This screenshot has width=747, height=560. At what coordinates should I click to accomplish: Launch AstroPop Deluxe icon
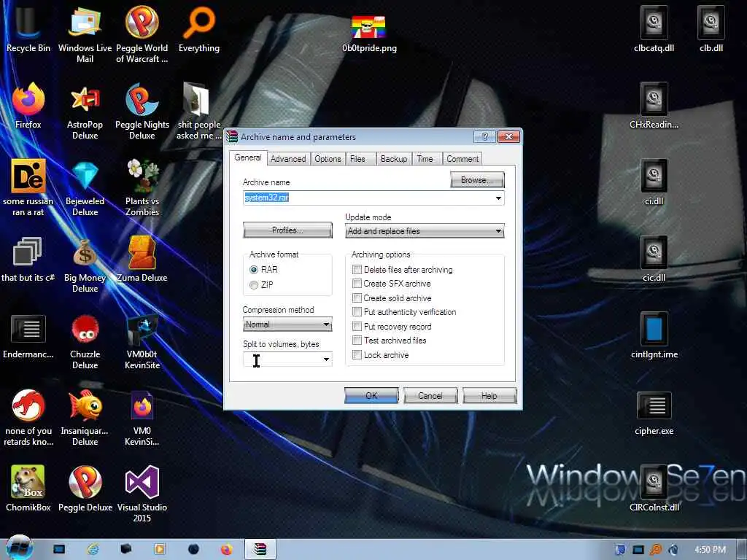(x=85, y=111)
